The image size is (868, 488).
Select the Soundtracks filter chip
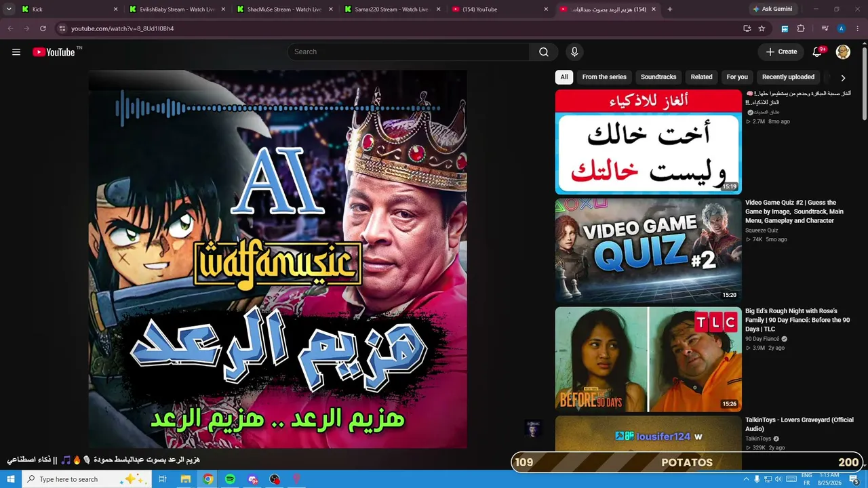tap(658, 77)
